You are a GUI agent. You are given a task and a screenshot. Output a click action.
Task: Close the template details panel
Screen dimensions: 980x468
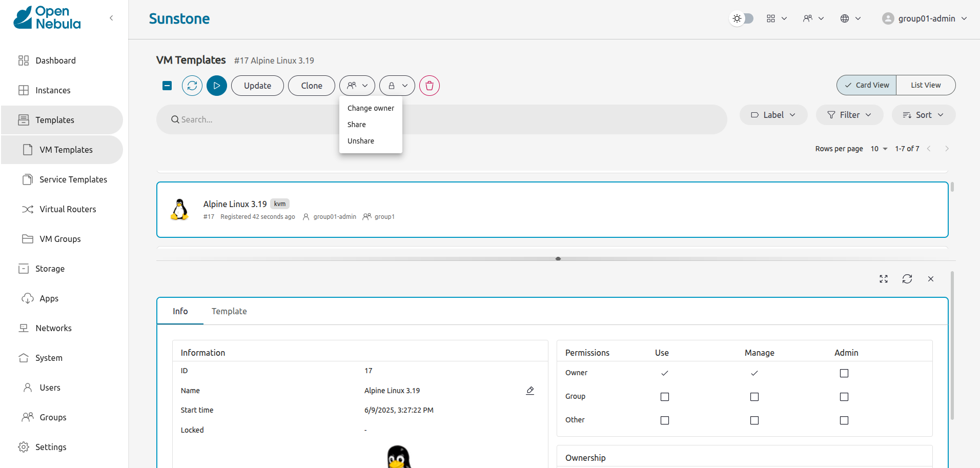point(931,279)
